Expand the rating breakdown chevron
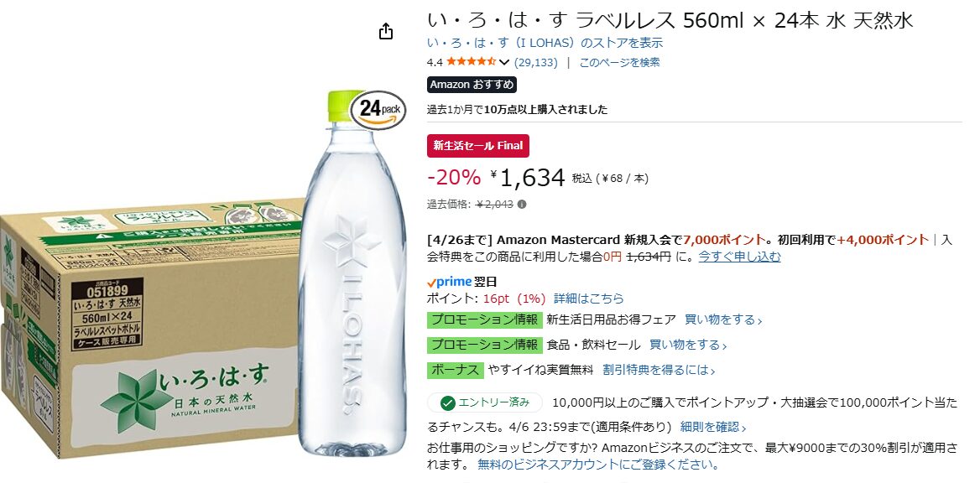This screenshot has height=483, width=980. coord(504,63)
